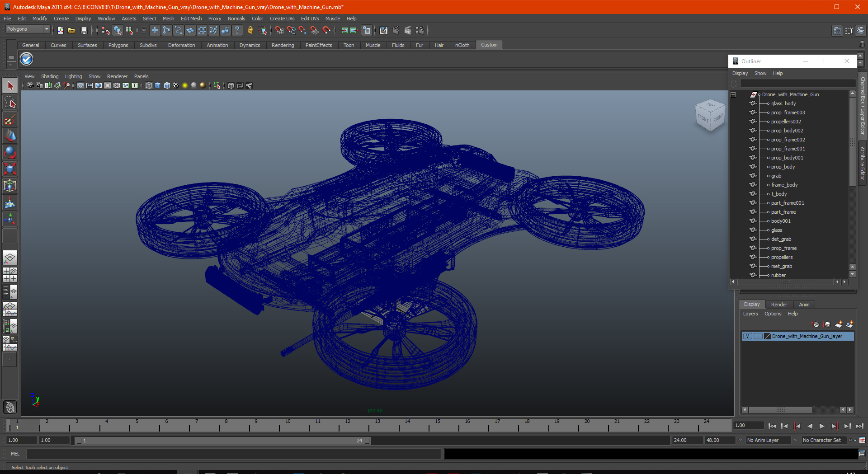Open the Create UVs menu

(282, 19)
